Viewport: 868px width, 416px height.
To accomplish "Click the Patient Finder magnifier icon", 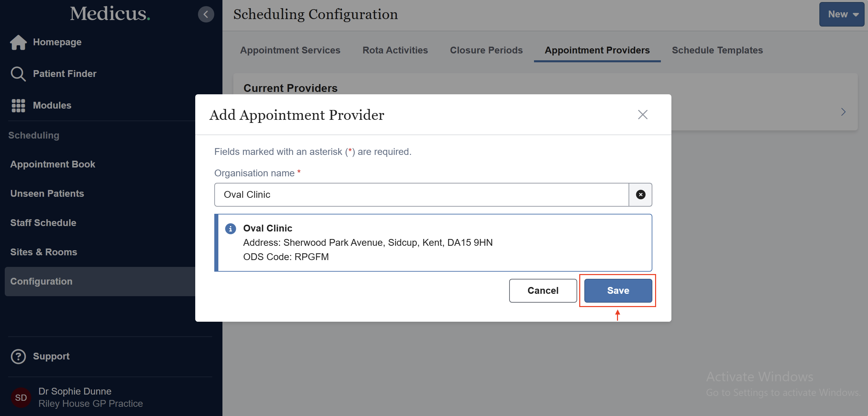I will coord(18,74).
